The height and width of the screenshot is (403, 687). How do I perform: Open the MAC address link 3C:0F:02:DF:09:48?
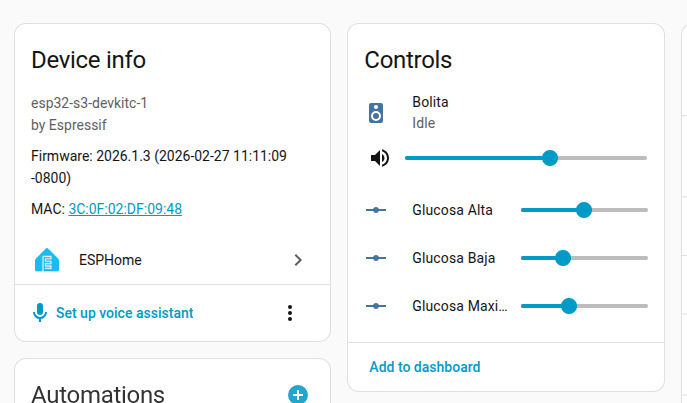click(125, 209)
